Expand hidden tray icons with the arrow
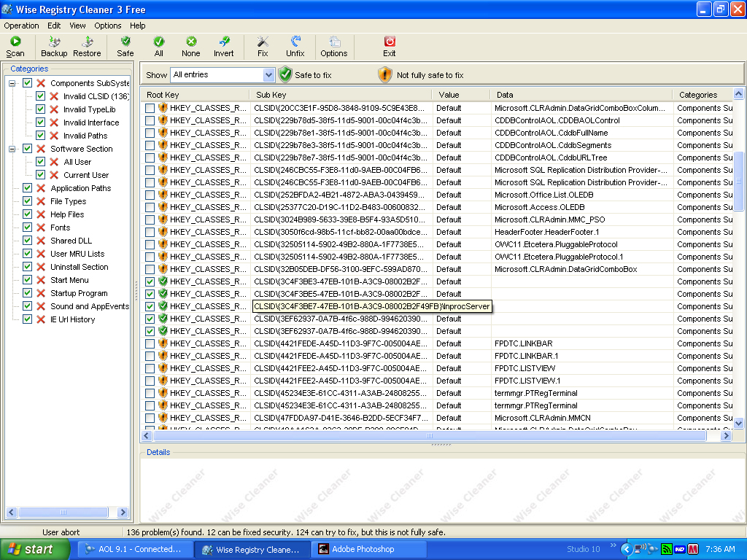747x560 pixels. [x=627, y=549]
